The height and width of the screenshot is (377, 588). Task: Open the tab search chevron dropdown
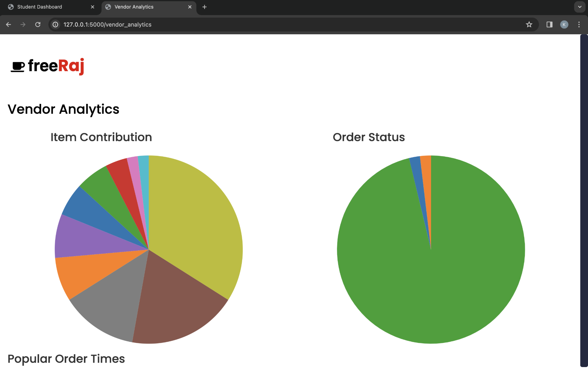coord(579,7)
